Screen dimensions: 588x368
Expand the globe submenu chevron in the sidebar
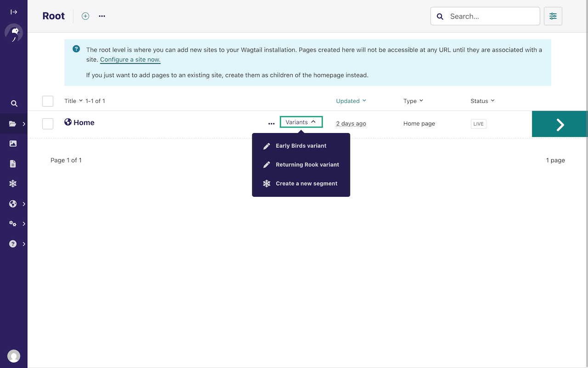pos(24,204)
